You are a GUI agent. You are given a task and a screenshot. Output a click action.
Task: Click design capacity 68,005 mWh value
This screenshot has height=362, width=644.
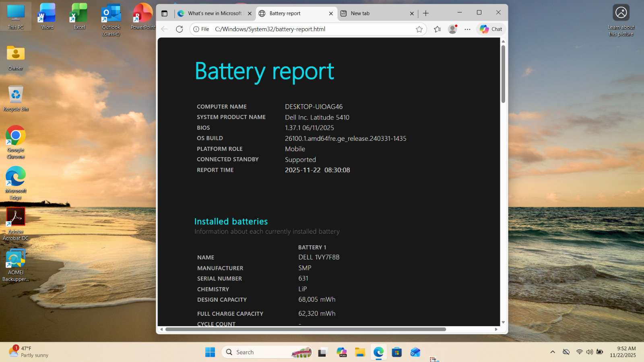(317, 300)
